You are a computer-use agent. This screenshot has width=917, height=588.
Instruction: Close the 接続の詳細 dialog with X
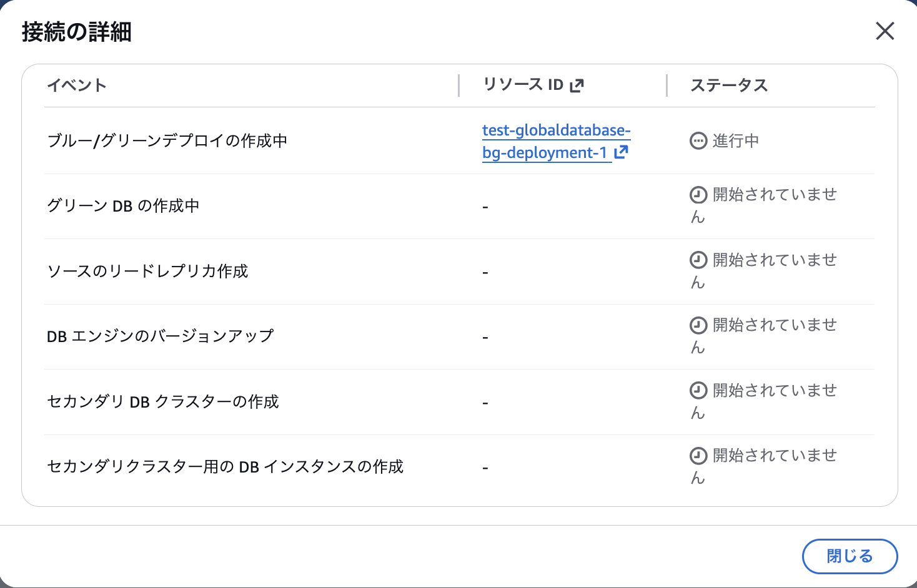[x=885, y=31]
